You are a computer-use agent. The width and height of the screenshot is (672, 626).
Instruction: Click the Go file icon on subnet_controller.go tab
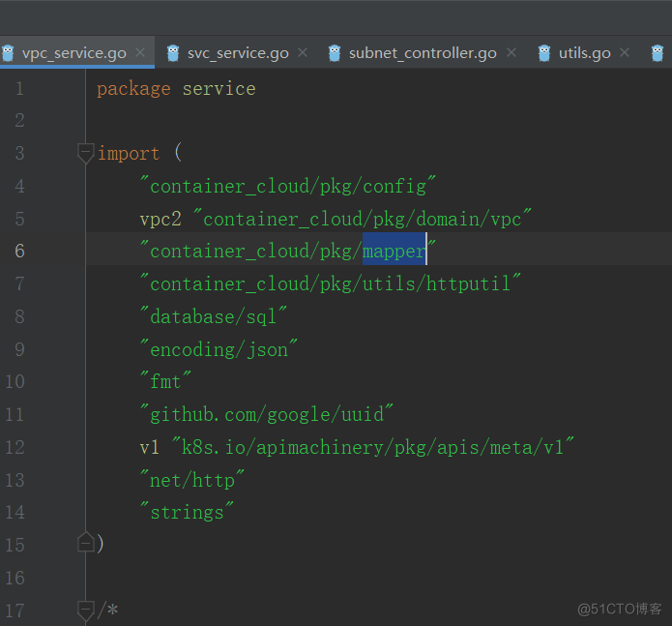pos(335,52)
